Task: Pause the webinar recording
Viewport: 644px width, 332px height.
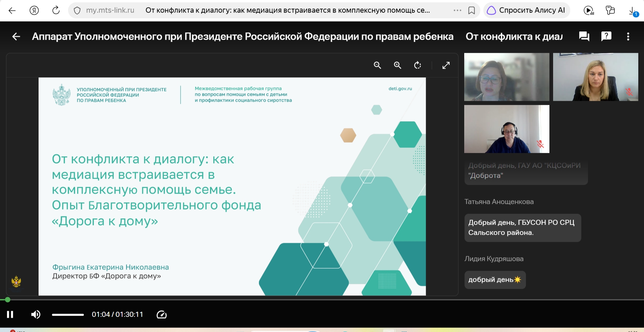Action: [10, 315]
